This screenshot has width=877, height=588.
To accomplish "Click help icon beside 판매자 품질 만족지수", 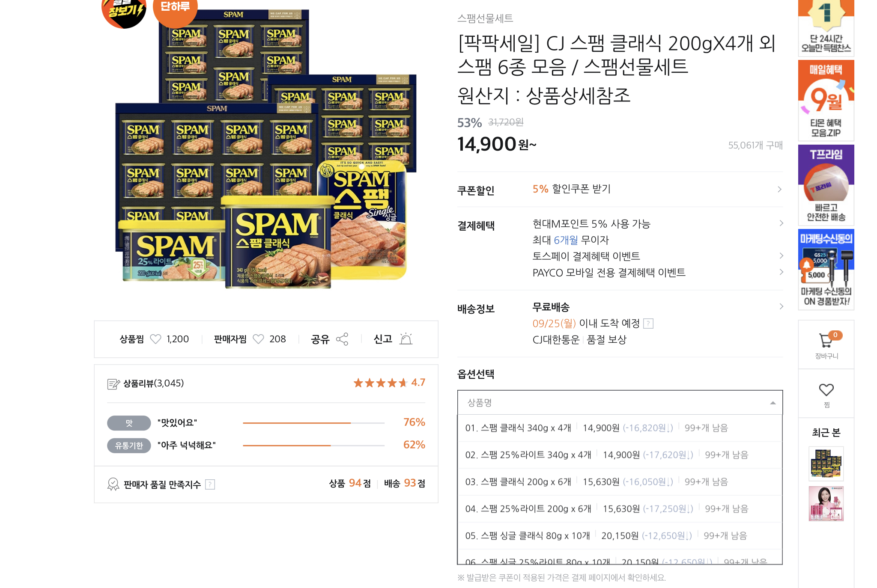I will point(210,484).
